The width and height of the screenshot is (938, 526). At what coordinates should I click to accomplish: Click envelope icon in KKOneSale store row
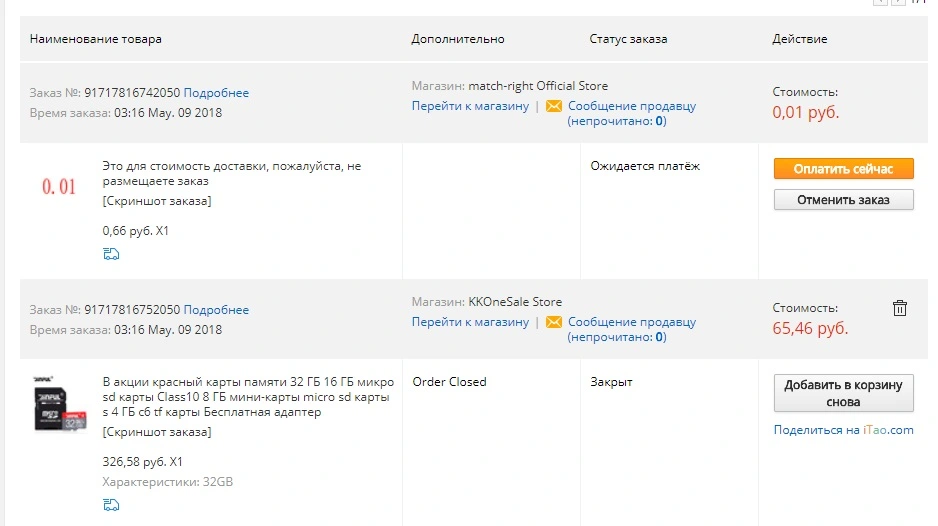[x=554, y=322]
